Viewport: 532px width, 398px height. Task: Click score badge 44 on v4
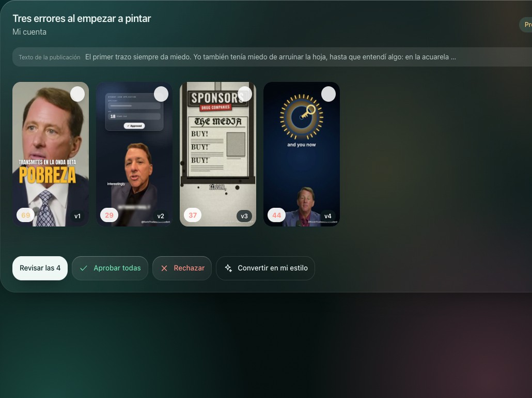pyautogui.click(x=276, y=216)
